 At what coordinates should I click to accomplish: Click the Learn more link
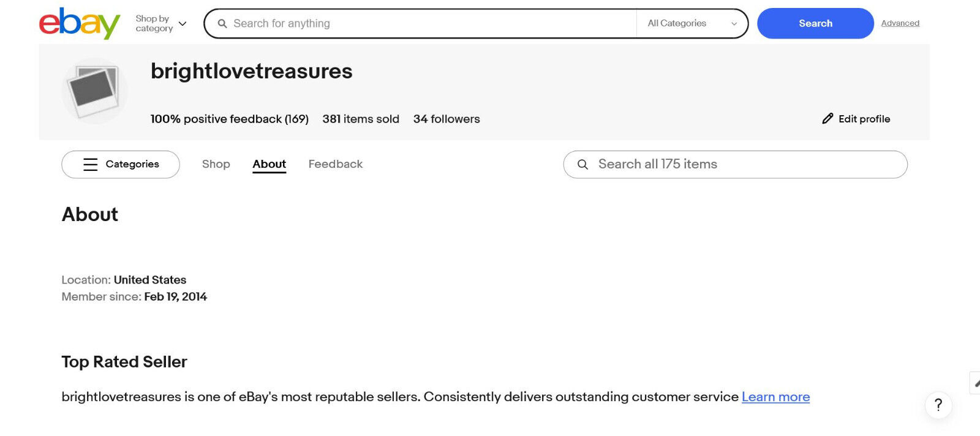click(x=776, y=397)
